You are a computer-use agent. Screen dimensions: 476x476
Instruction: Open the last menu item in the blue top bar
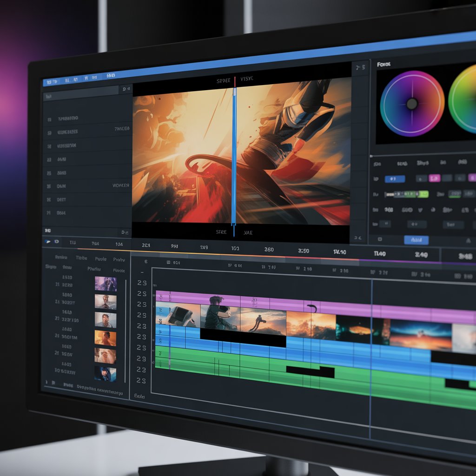111,75
